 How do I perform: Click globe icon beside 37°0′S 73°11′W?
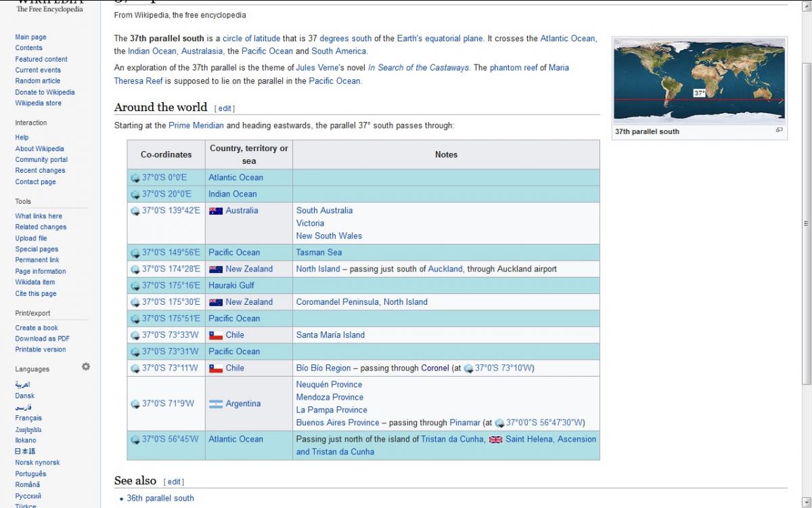point(135,368)
